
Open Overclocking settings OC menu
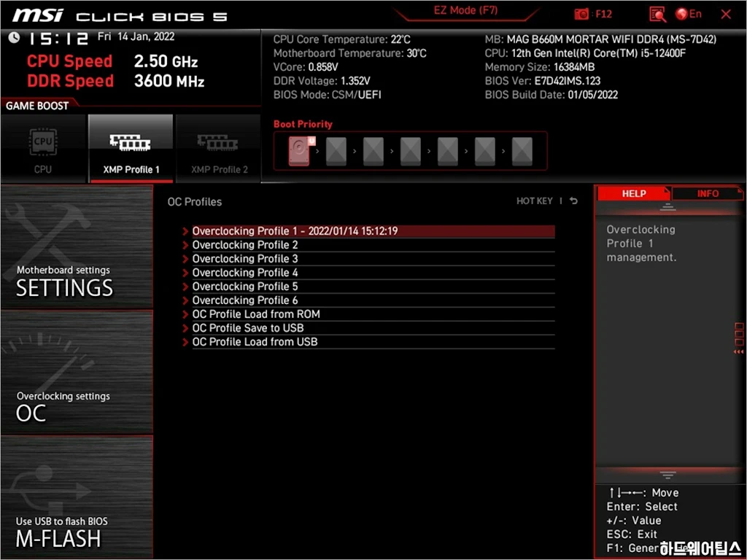pyautogui.click(x=77, y=373)
